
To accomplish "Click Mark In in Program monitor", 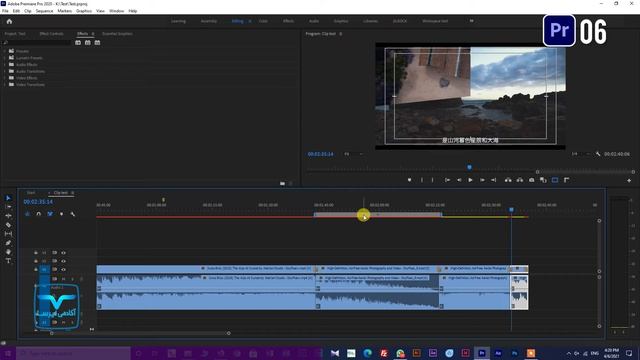I will [422, 180].
